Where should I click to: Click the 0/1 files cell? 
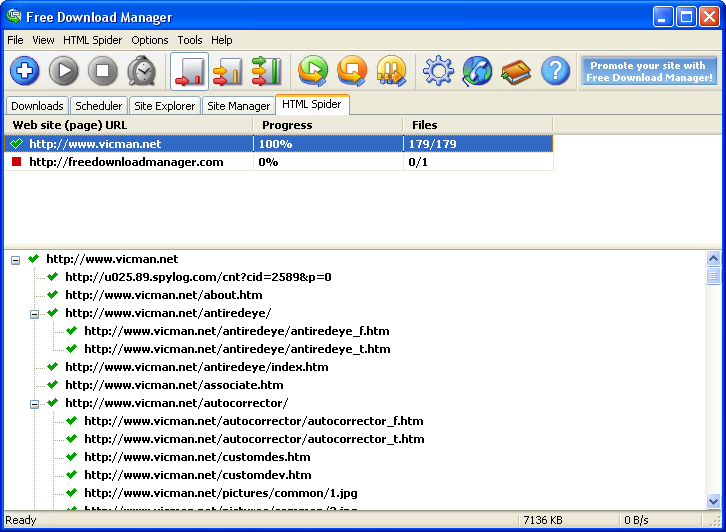[478, 162]
